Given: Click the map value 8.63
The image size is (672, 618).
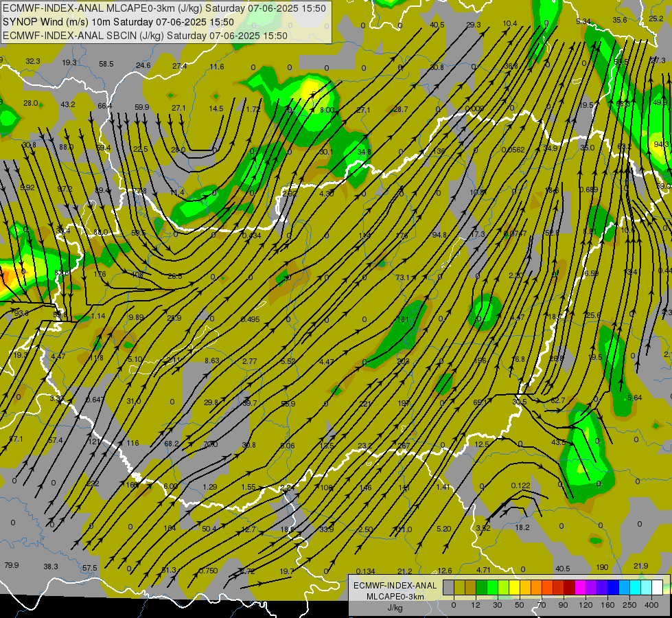Looking at the screenshot, I should (x=211, y=360).
